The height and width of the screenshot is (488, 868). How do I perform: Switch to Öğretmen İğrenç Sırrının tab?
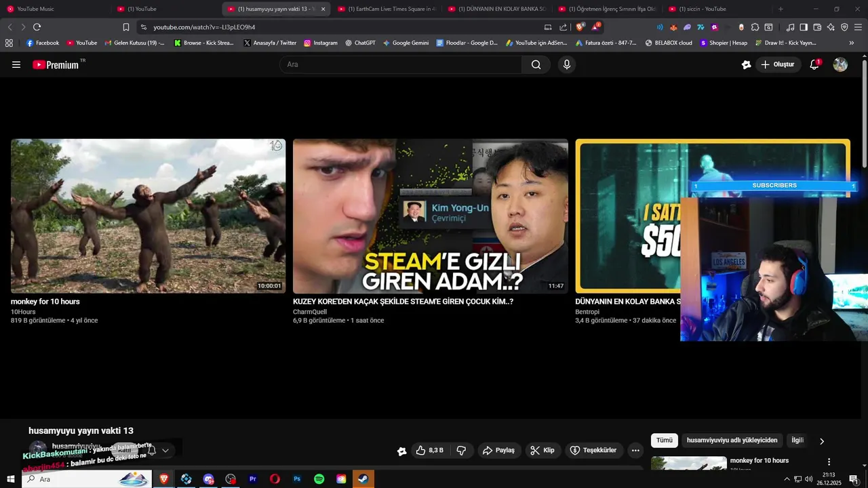pyautogui.click(x=608, y=9)
